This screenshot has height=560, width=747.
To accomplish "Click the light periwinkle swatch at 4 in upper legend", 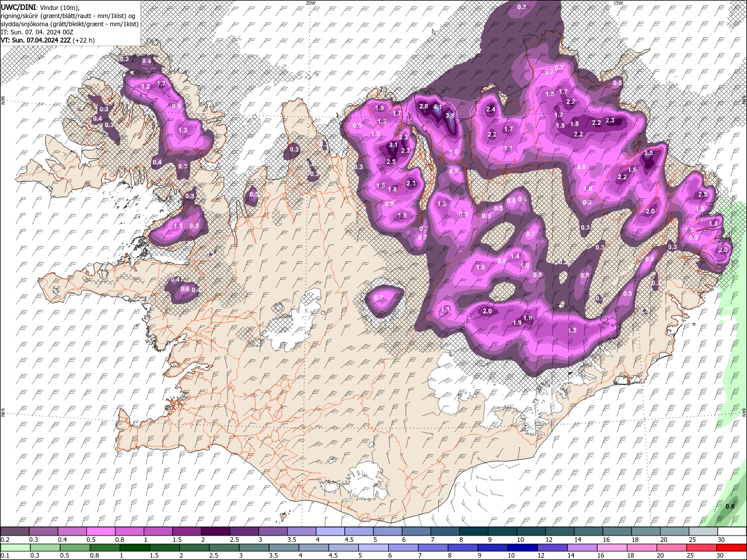I will pos(330,531).
